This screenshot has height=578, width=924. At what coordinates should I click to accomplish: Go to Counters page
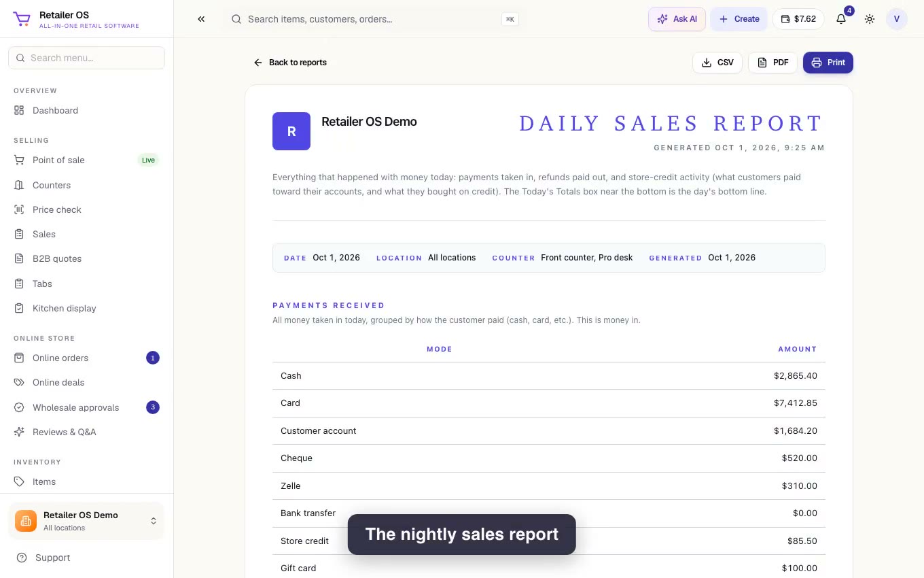pos(86,185)
